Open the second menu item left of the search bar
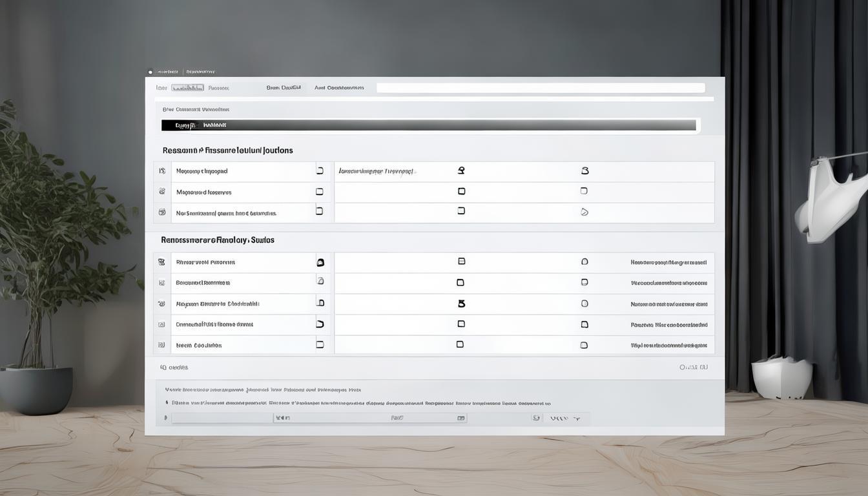The image size is (868, 496). pyautogui.click(x=284, y=88)
